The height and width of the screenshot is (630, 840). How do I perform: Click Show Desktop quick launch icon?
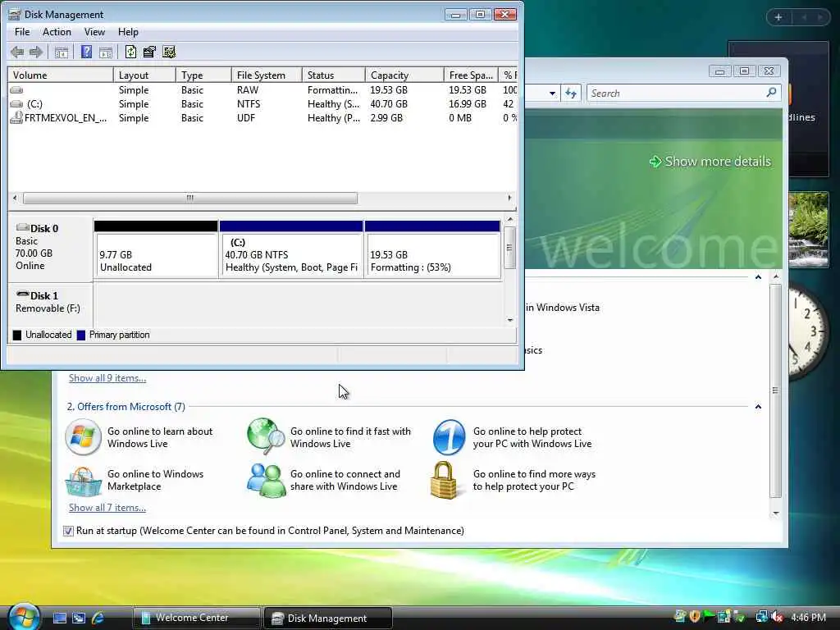[x=59, y=618]
